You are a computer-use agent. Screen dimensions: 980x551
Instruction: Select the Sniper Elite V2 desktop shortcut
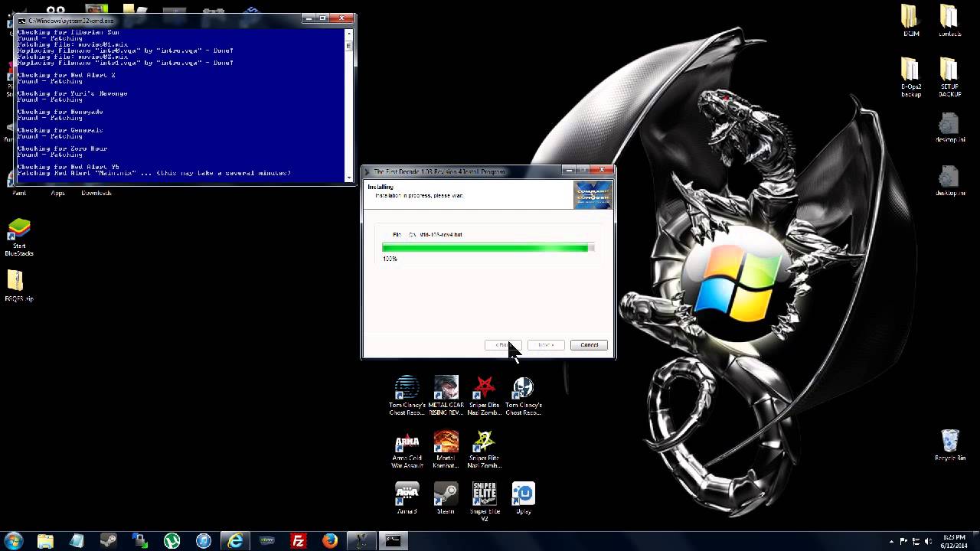(484, 502)
